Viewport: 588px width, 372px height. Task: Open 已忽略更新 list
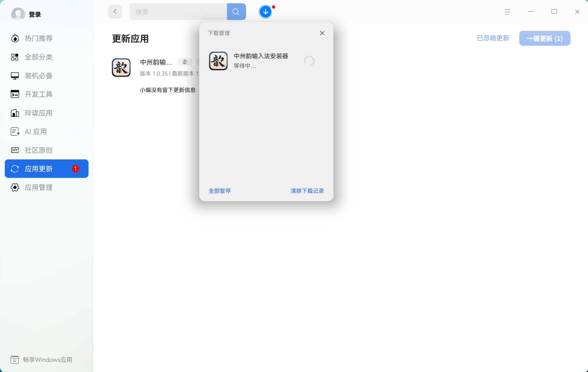[x=493, y=38]
